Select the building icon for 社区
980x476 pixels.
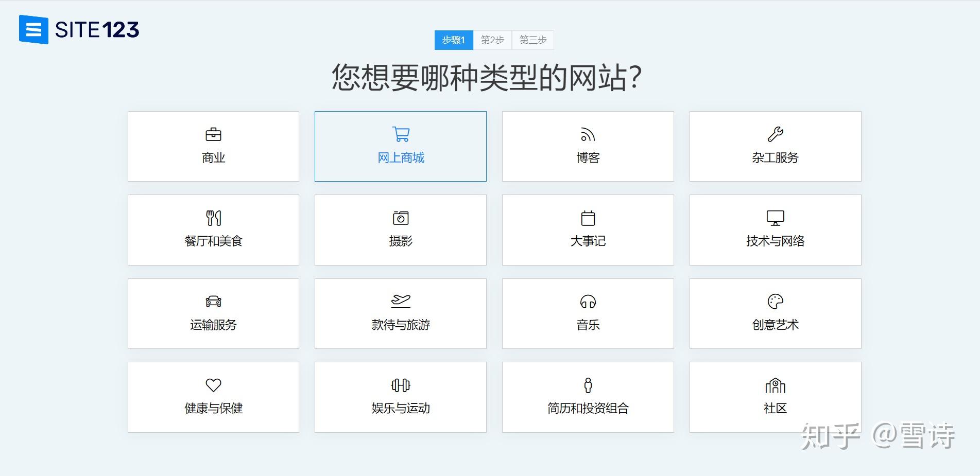(x=775, y=385)
